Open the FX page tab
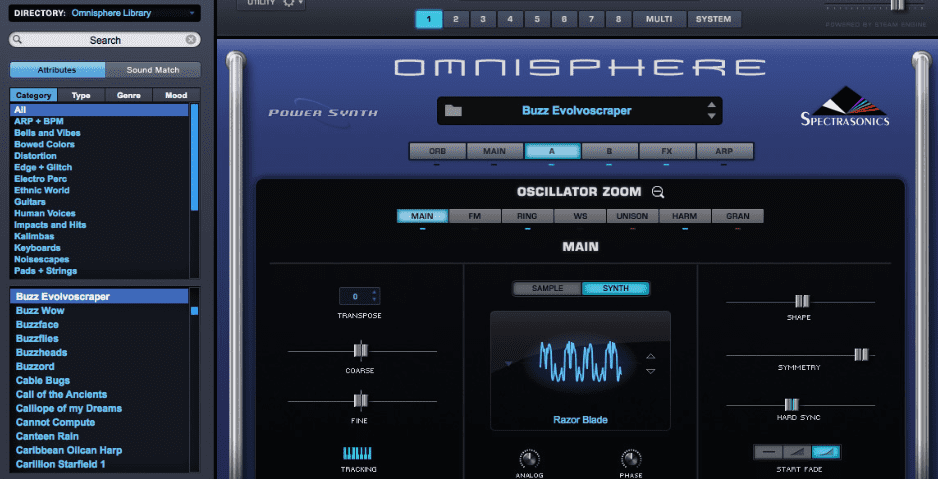Image resolution: width=938 pixels, height=479 pixels. (x=667, y=151)
